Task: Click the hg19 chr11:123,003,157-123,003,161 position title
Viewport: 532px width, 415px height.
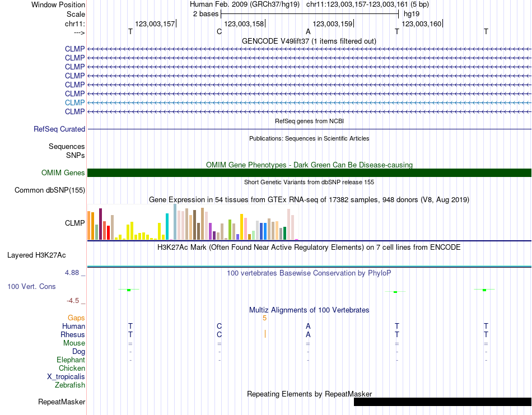Action: 309,4
